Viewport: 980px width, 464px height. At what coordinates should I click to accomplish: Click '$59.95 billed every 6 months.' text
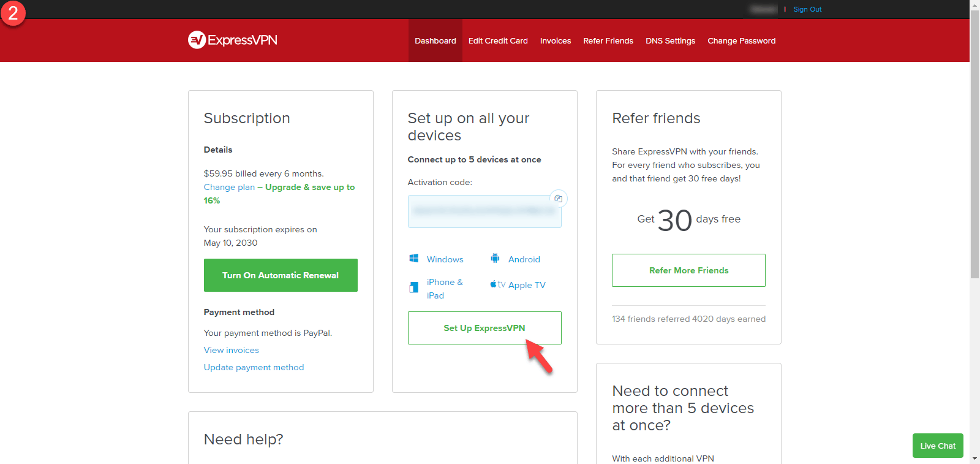[264, 173]
